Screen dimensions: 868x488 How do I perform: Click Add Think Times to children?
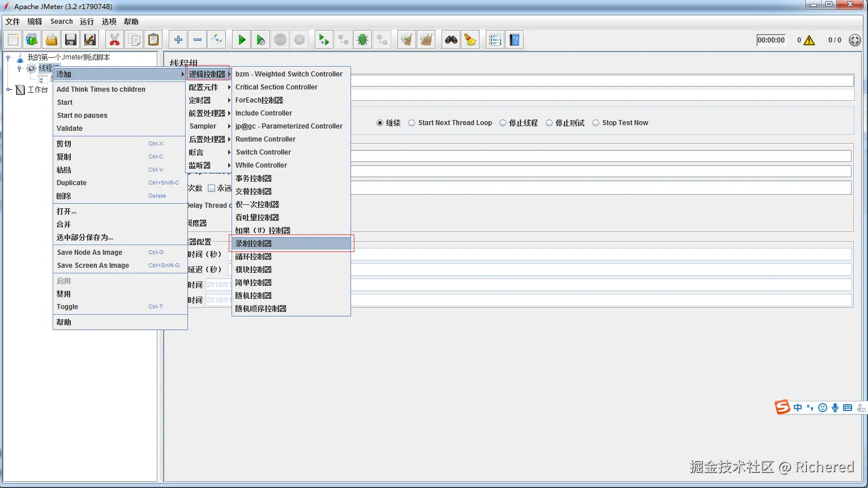[120, 89]
